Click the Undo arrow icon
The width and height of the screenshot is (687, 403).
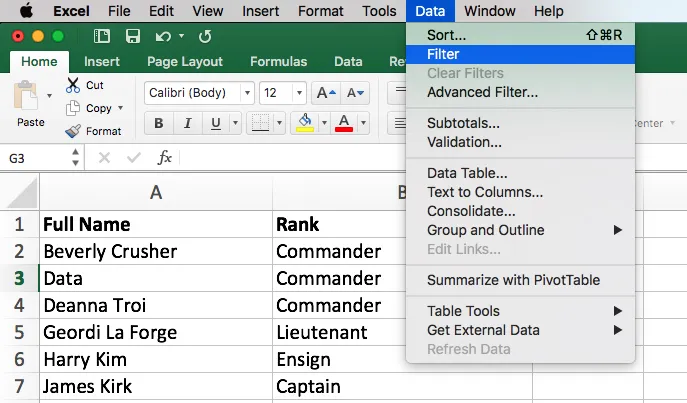tap(163, 36)
